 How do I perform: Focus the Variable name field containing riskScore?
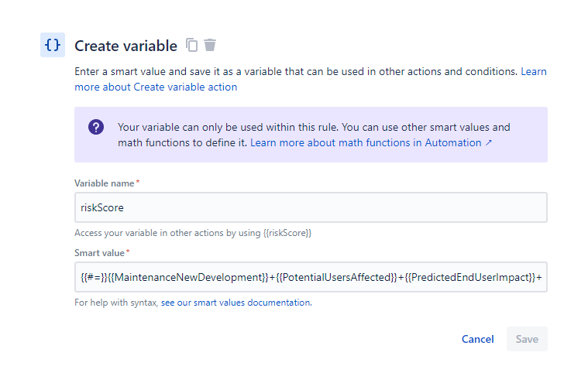[x=311, y=207]
